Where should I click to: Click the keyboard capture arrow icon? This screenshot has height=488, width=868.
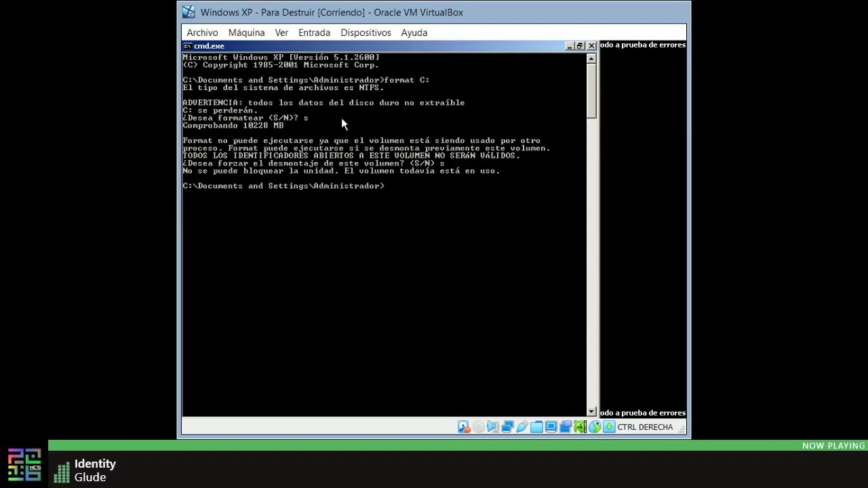click(609, 427)
